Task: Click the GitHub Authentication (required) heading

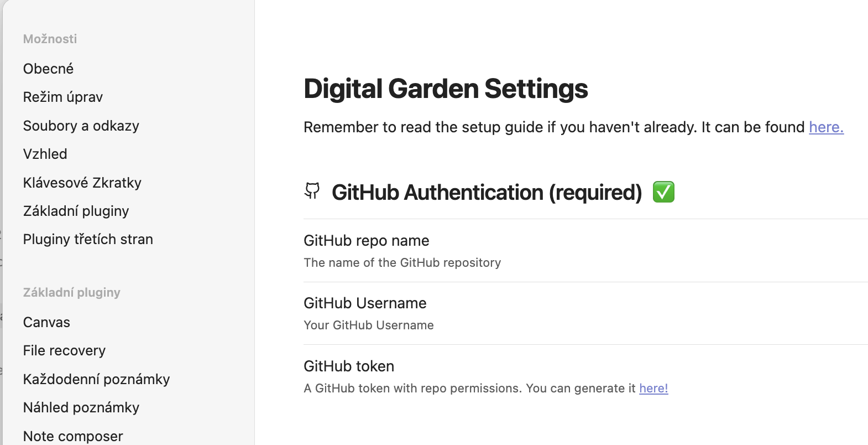Action: (487, 193)
